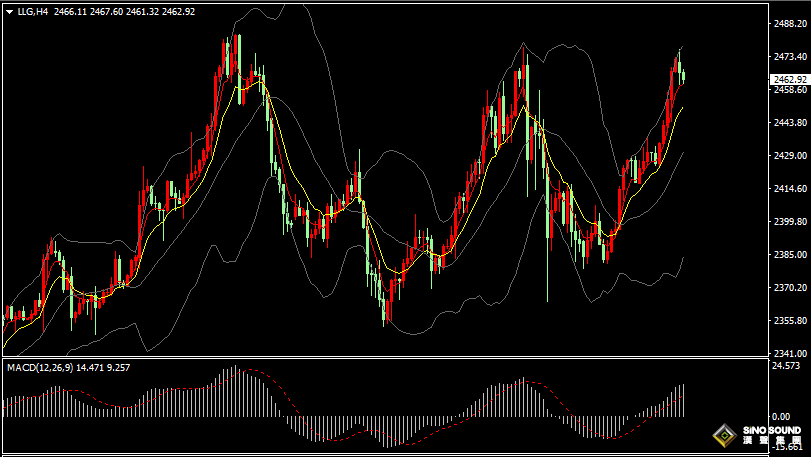Click the MACD 24.573 scale value

click(786, 366)
